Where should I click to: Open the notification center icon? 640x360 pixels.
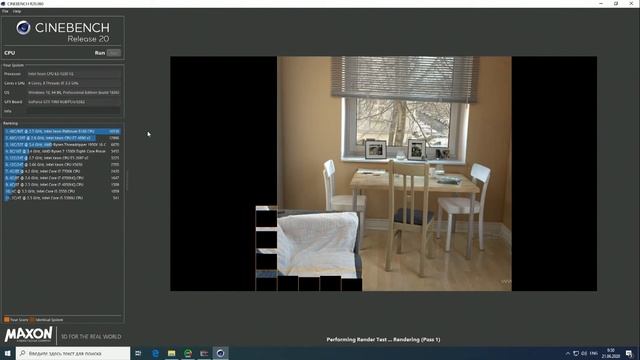click(629, 353)
